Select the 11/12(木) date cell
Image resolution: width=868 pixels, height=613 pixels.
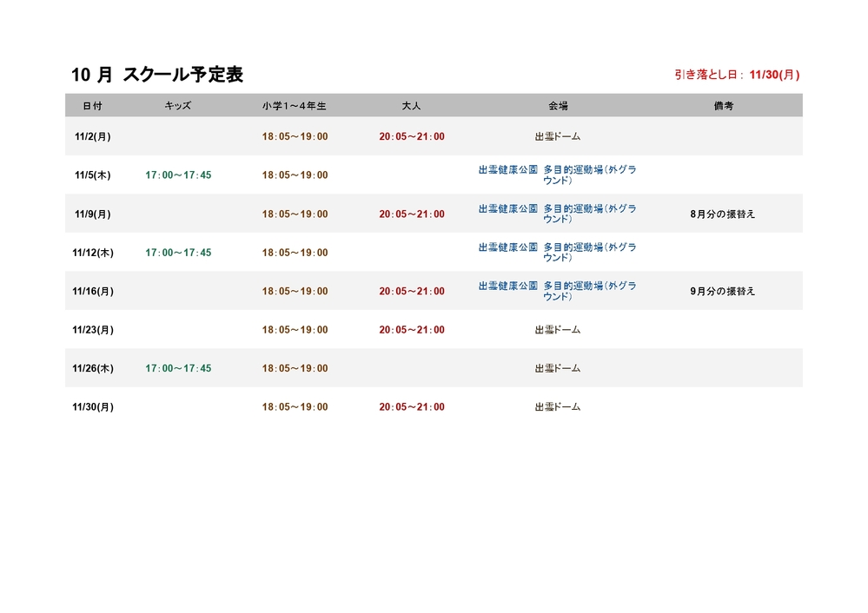click(x=92, y=253)
